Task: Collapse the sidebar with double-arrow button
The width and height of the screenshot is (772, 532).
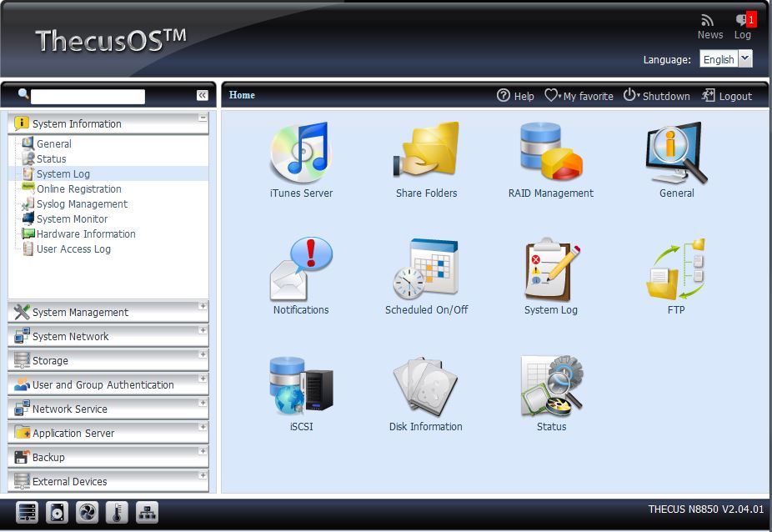Action: (203, 95)
